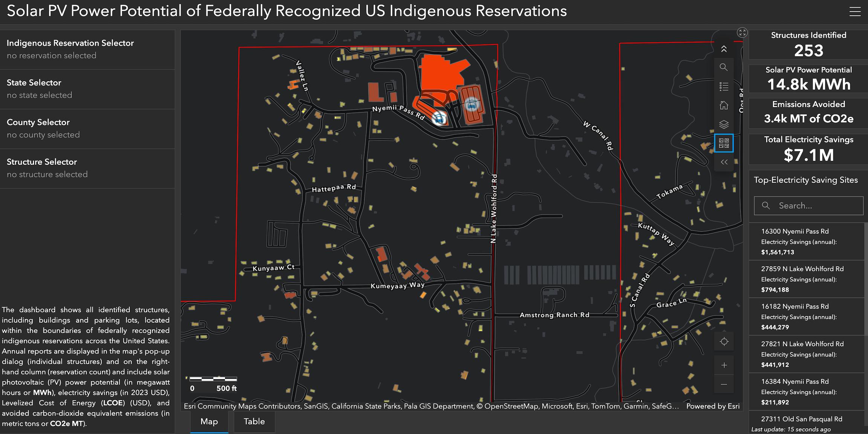Open the map legend list
Viewport: 868px width, 434px height.
coord(724,86)
